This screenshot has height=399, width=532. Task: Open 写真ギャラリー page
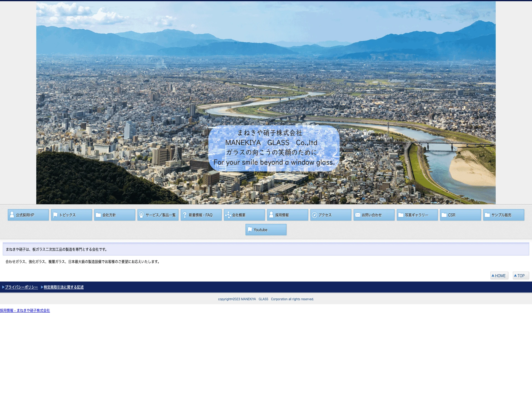point(417,215)
